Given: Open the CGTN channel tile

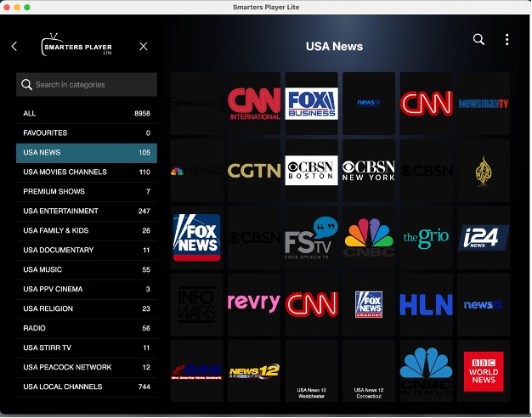Looking at the screenshot, I should (254, 170).
